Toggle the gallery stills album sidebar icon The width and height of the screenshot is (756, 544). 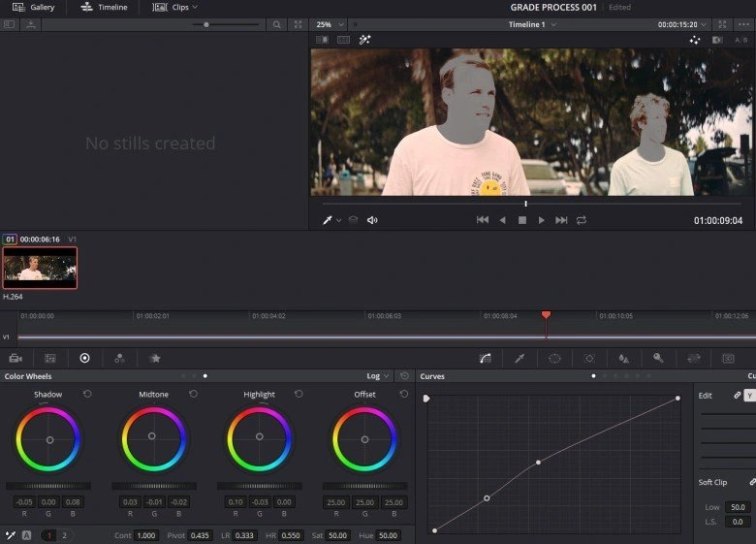coord(9,24)
